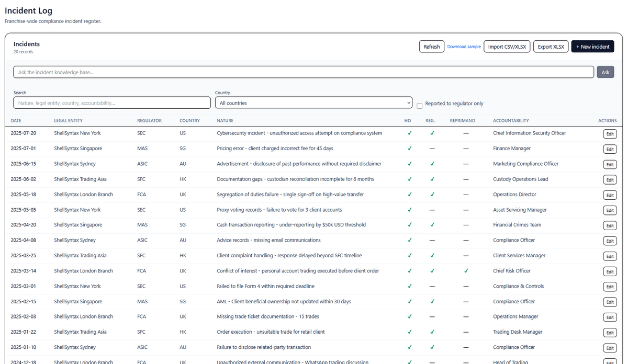This screenshot has height=364, width=628.
Task: Click the LEGAL ENTITY column header
Action: pos(68,121)
